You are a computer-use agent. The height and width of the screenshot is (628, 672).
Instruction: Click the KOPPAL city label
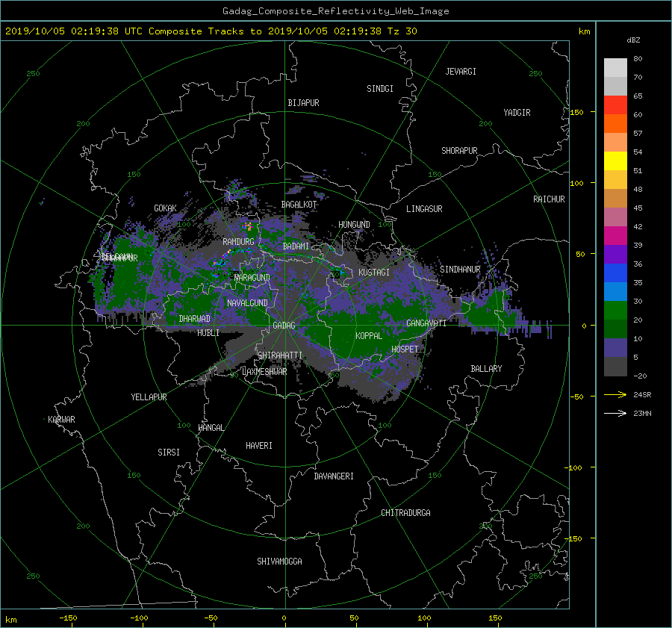tap(369, 335)
